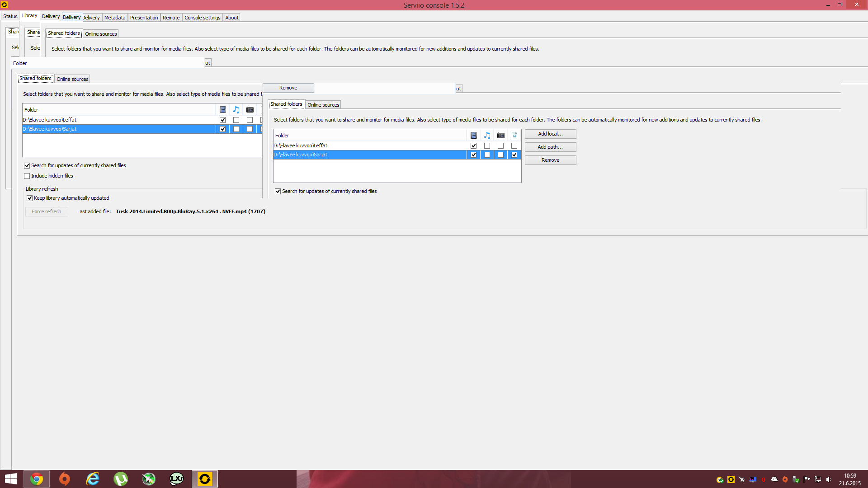Enable Include hidden files option
This screenshot has height=488, width=868.
(x=27, y=176)
